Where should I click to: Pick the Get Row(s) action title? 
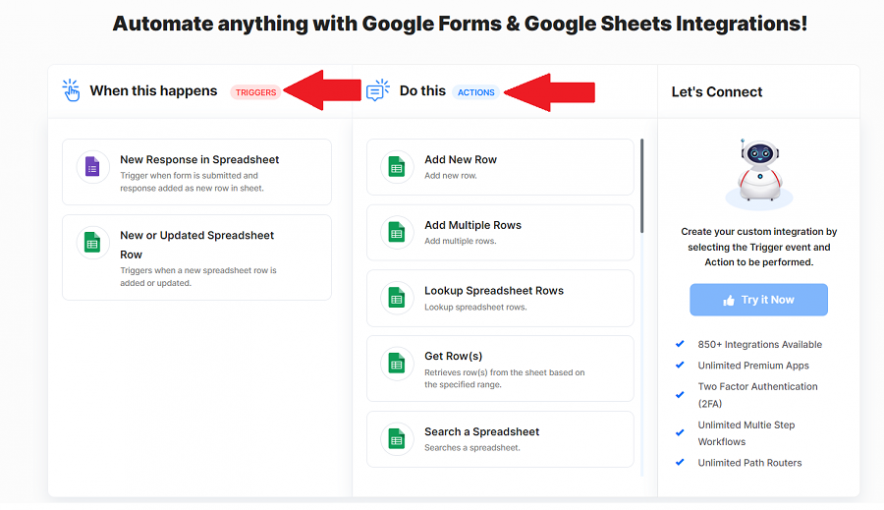click(453, 356)
